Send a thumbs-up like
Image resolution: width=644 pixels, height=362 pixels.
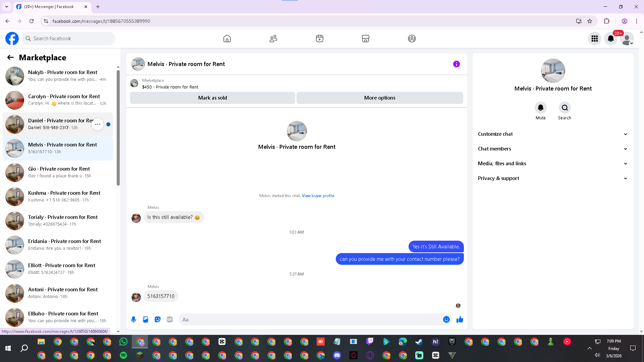[460, 319]
